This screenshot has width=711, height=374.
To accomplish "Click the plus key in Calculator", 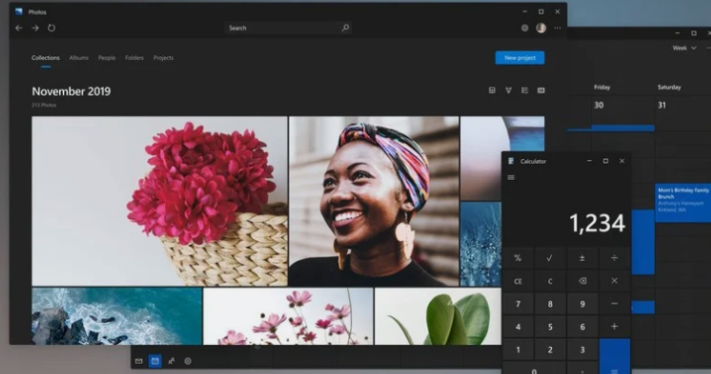I will (614, 326).
